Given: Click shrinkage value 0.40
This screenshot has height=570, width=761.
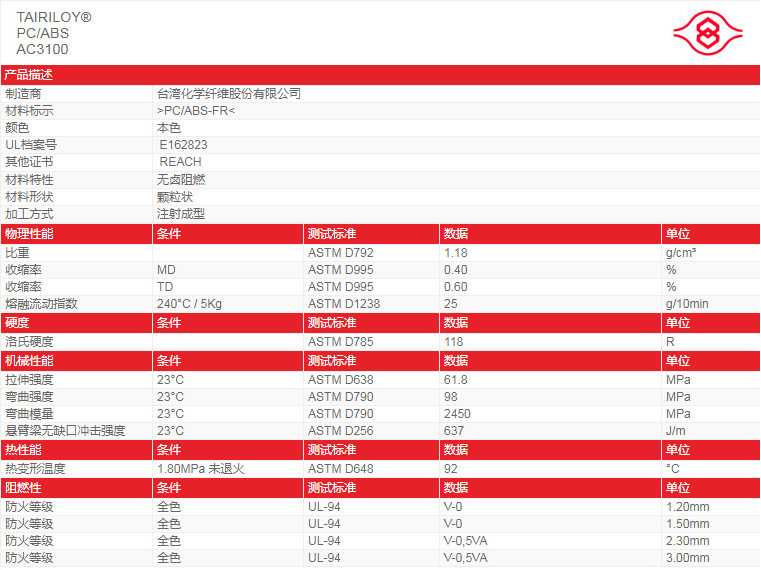Looking at the screenshot, I should click(455, 269).
